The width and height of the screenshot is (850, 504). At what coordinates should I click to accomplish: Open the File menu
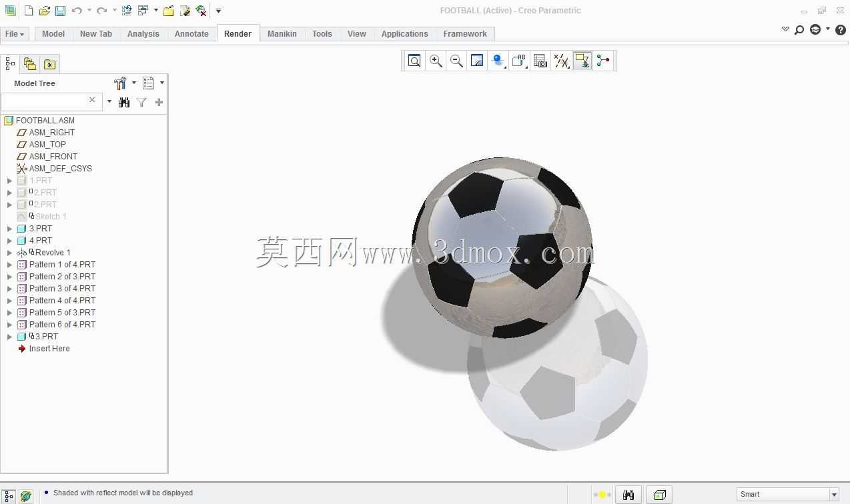pyautogui.click(x=14, y=33)
